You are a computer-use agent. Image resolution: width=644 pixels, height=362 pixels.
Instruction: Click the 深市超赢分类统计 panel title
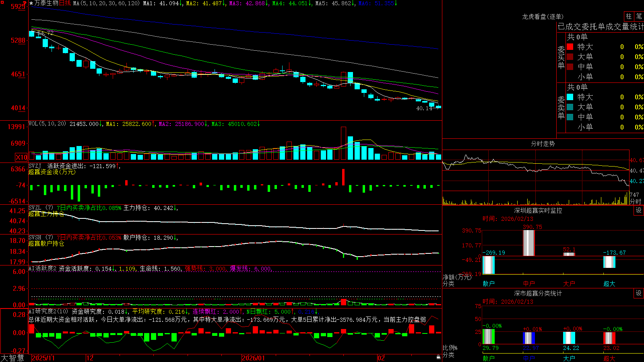538,293
